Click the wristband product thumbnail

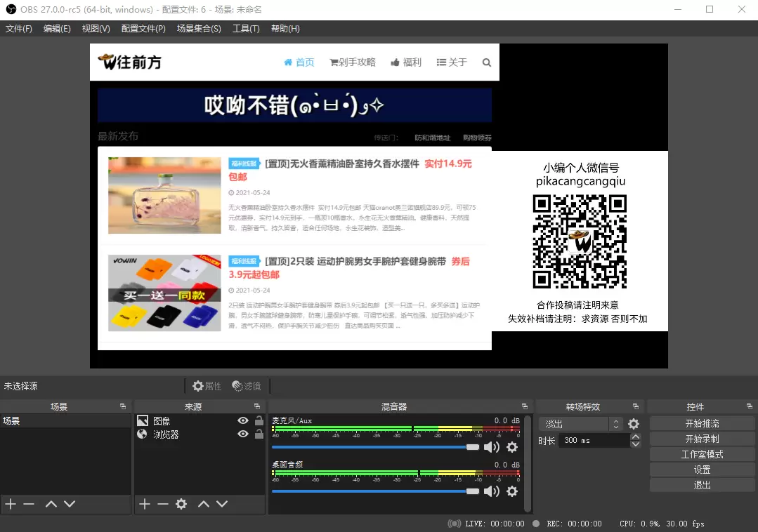[x=164, y=293]
